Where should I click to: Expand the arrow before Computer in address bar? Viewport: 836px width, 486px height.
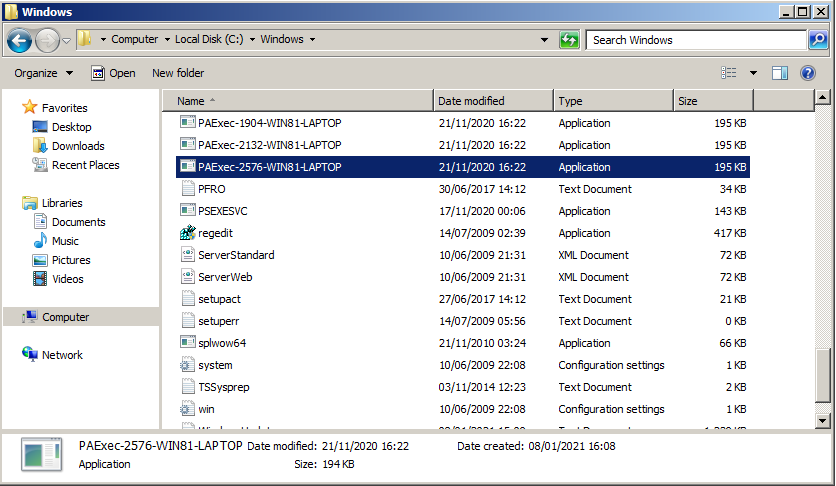[x=103, y=39]
